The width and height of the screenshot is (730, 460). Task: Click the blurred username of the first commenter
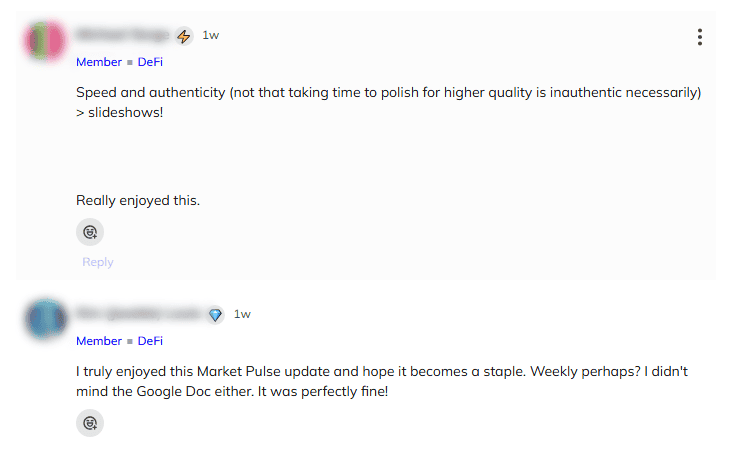click(122, 36)
